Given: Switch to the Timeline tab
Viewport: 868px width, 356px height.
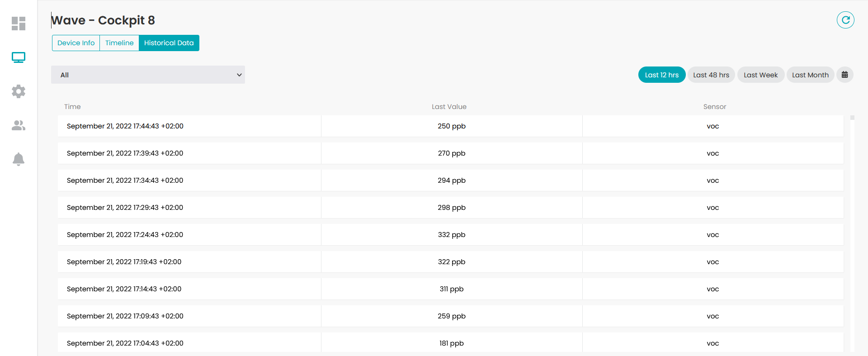Looking at the screenshot, I should (x=119, y=43).
